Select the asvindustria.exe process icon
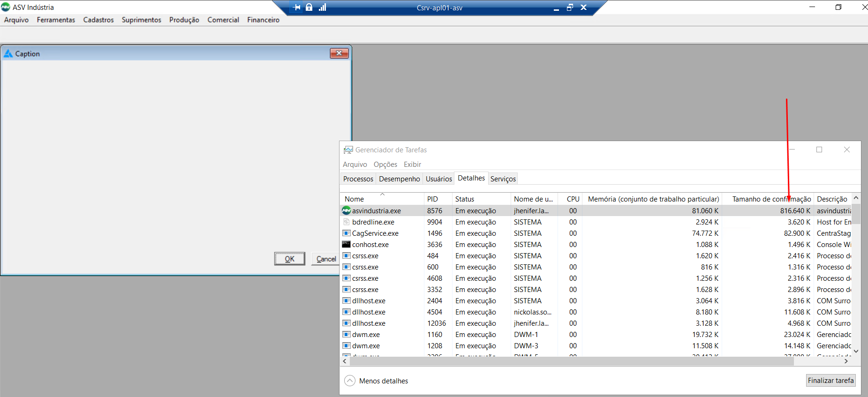This screenshot has width=868, height=397. (347, 211)
